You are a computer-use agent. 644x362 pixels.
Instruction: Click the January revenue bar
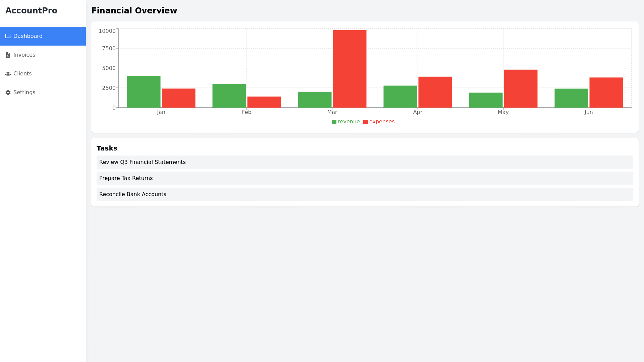(x=144, y=92)
